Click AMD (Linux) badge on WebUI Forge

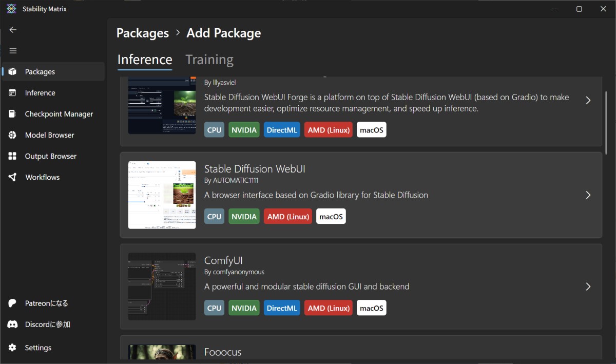point(329,130)
